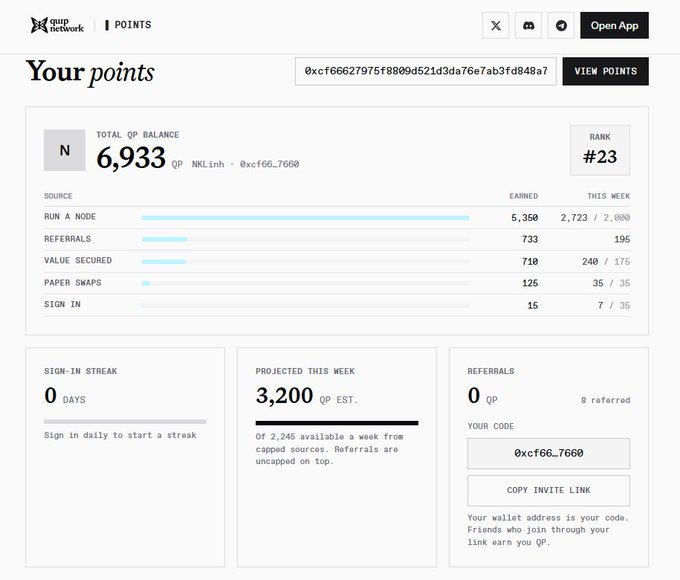680x580 pixels.
Task: Click the 710 earned value
Action: [530, 262]
